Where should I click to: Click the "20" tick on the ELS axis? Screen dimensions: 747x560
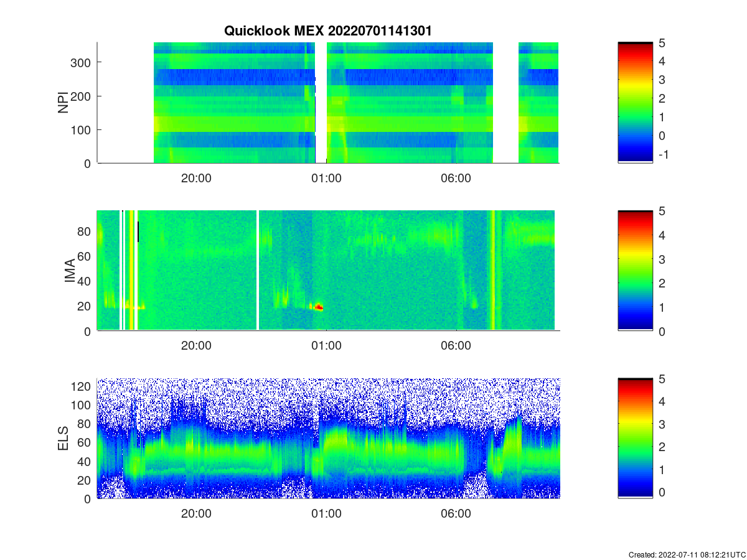coord(85,480)
